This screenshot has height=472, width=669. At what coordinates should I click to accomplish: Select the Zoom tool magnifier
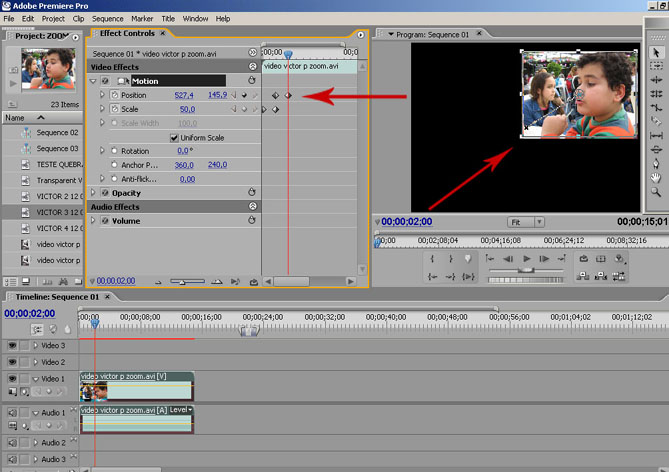point(656,191)
